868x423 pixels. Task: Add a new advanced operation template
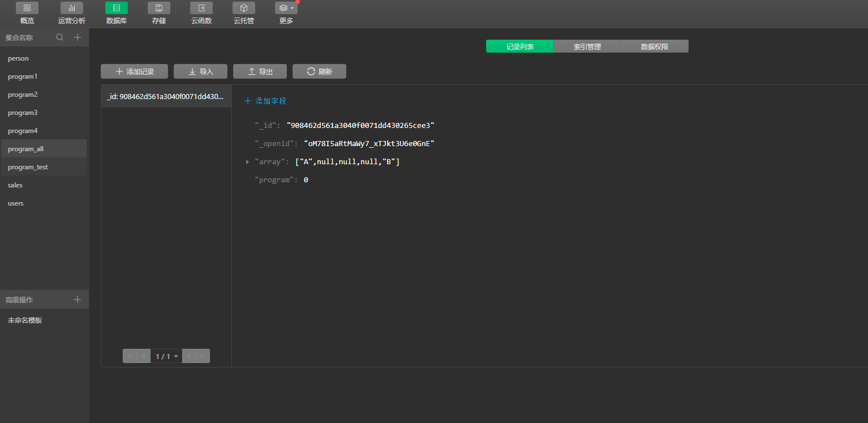pyautogui.click(x=78, y=300)
